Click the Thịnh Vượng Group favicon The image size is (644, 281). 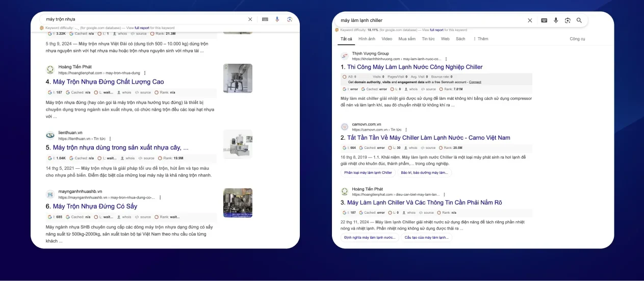point(345,56)
